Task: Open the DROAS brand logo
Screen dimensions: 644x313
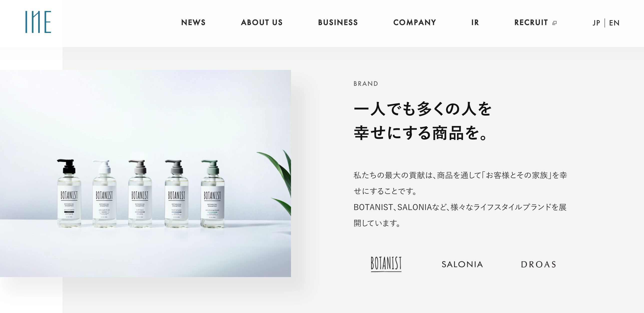Action: click(x=538, y=264)
